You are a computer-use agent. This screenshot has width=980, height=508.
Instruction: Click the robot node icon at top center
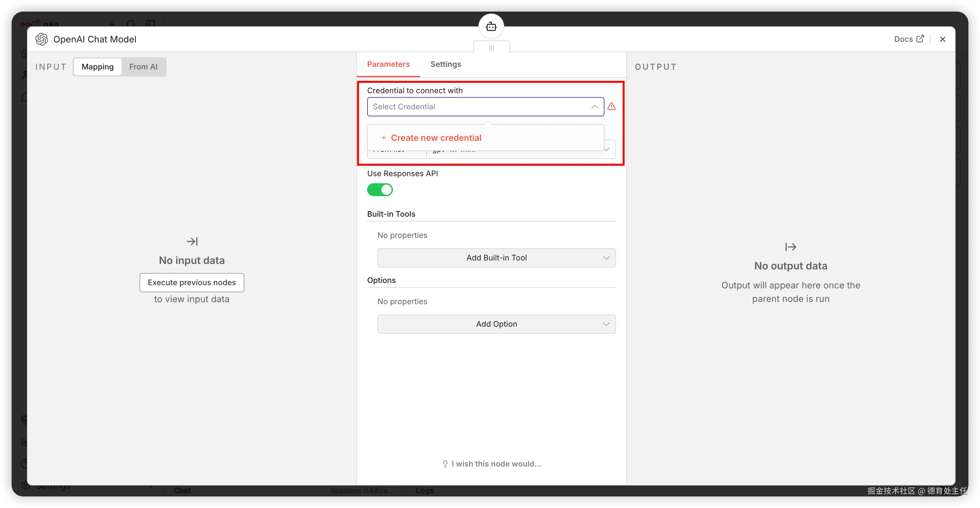coord(491,27)
